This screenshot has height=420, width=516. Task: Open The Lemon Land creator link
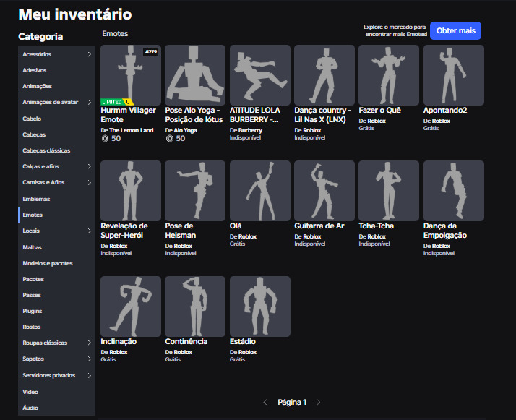(x=131, y=130)
